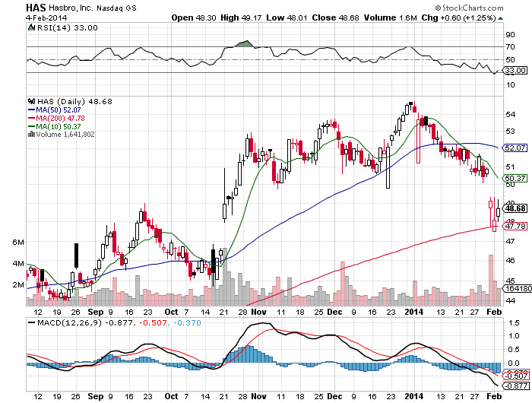The image size is (532, 403).
Task: Click the MA(50) 52.07 legend entry
Action: 59,110
